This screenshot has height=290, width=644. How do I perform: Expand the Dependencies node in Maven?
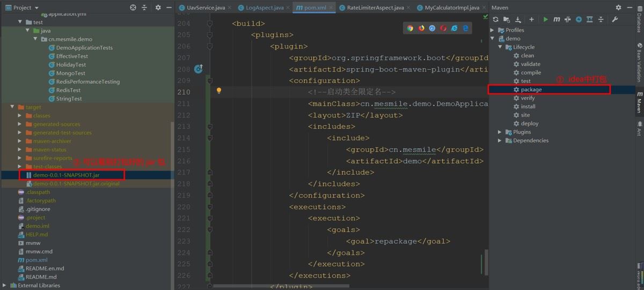point(501,141)
